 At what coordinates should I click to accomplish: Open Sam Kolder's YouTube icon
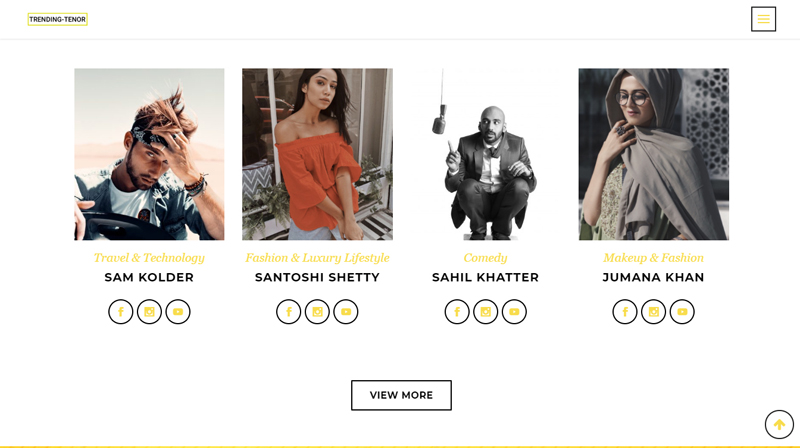tap(178, 312)
